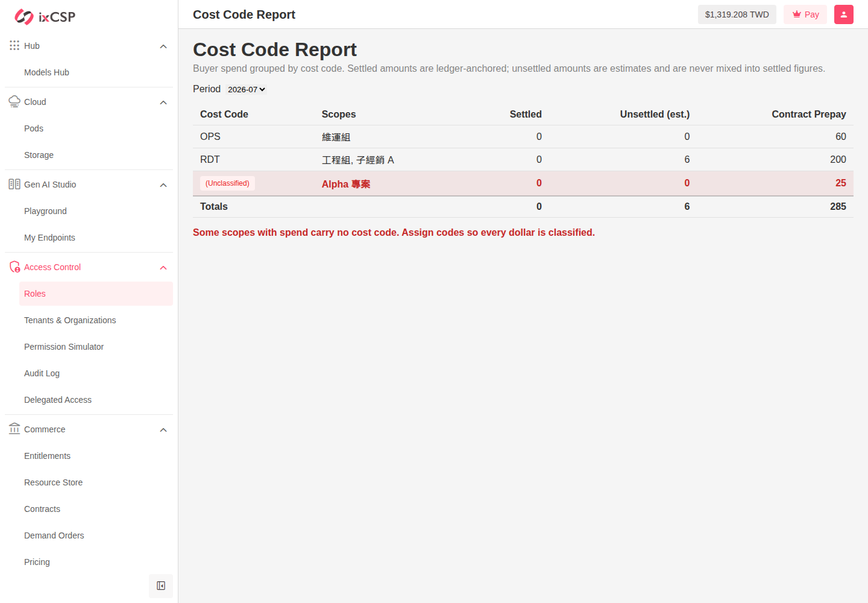
Task: Click the Contract Prepay column header
Action: coord(809,114)
